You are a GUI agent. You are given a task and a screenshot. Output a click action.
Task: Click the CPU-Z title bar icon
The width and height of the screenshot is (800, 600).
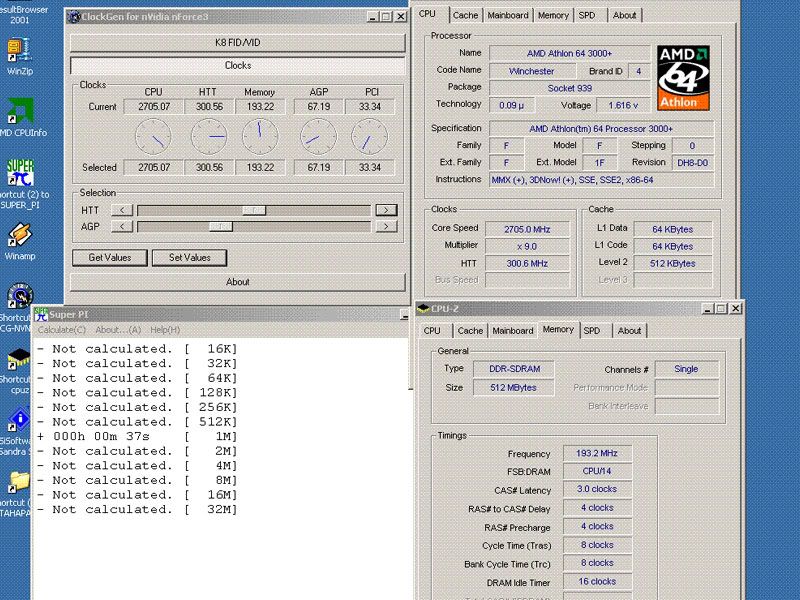tap(423, 308)
